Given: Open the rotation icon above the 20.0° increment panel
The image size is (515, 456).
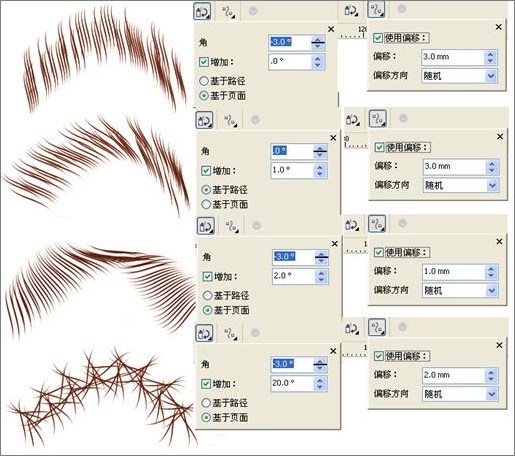Looking at the screenshot, I should 204,333.
